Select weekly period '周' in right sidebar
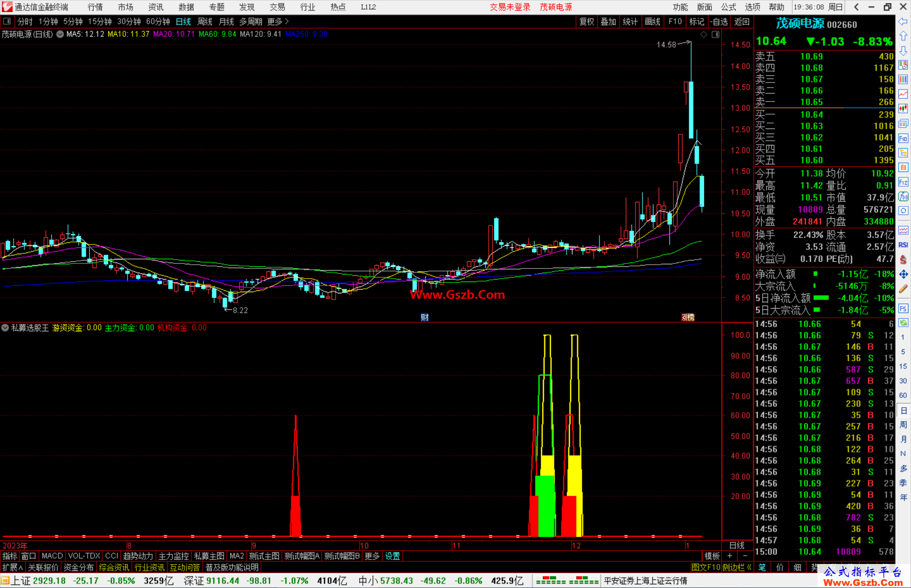 (x=903, y=425)
